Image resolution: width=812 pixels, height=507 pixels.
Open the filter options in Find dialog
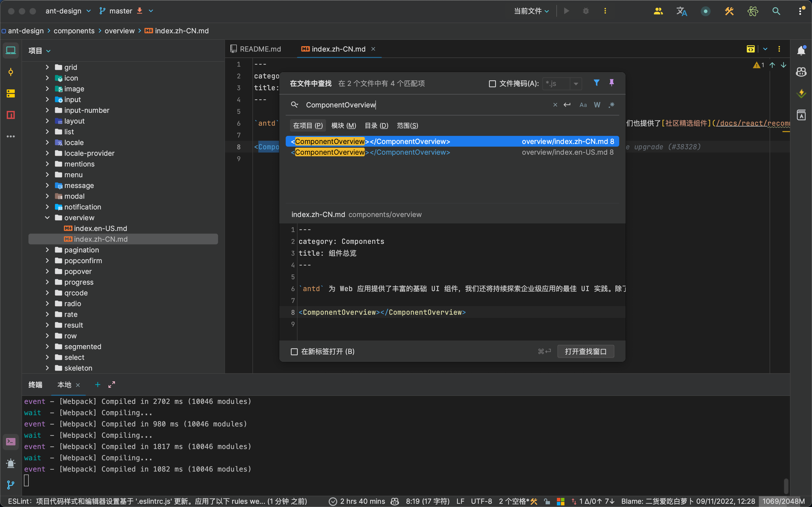[596, 82]
